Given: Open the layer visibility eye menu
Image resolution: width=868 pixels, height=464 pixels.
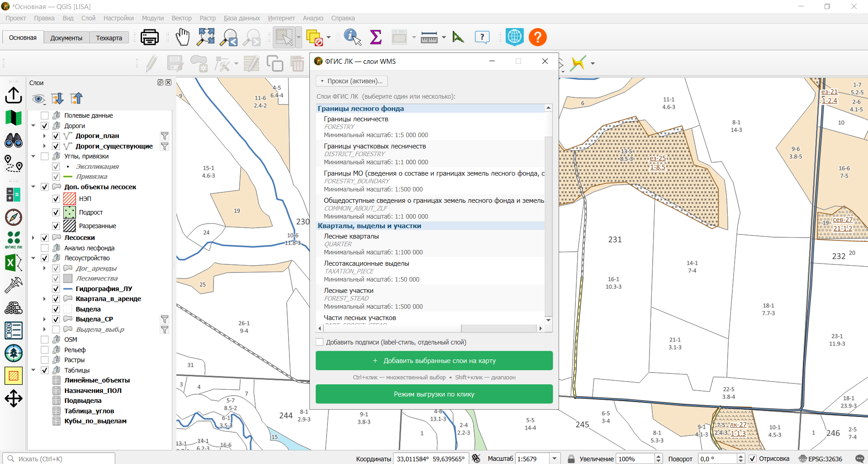Looking at the screenshot, I should pyautogui.click(x=38, y=99).
